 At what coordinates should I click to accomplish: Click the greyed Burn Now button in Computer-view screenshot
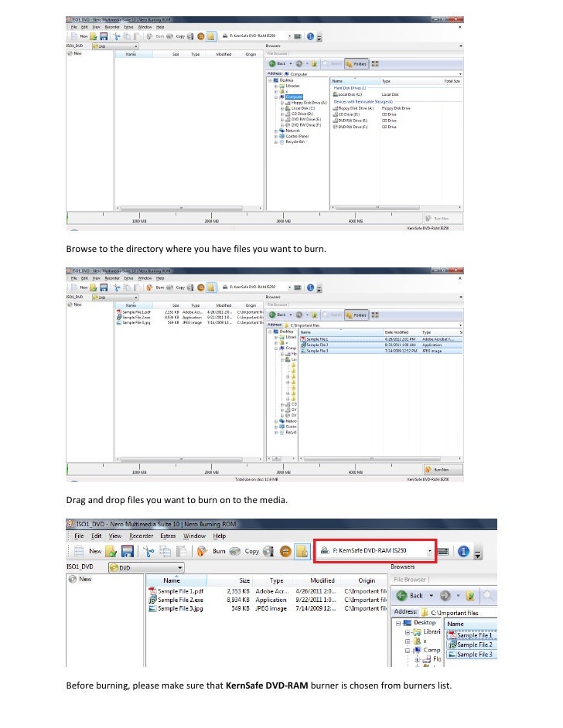coord(442,218)
